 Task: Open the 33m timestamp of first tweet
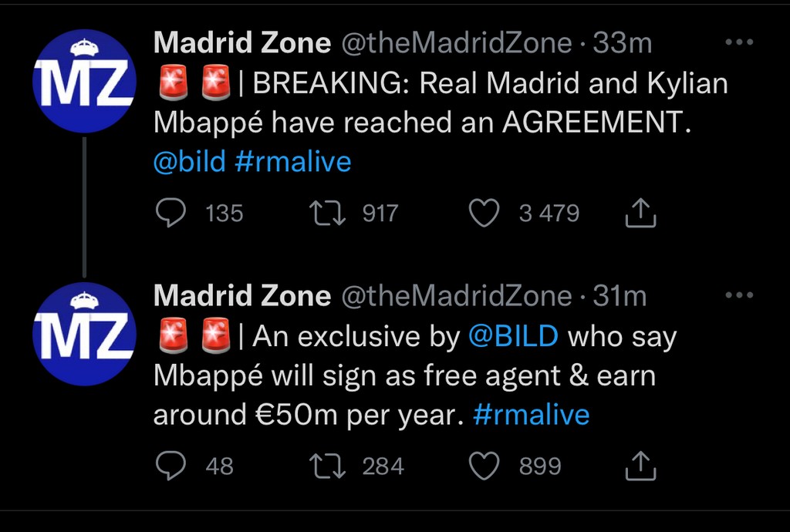(x=623, y=43)
